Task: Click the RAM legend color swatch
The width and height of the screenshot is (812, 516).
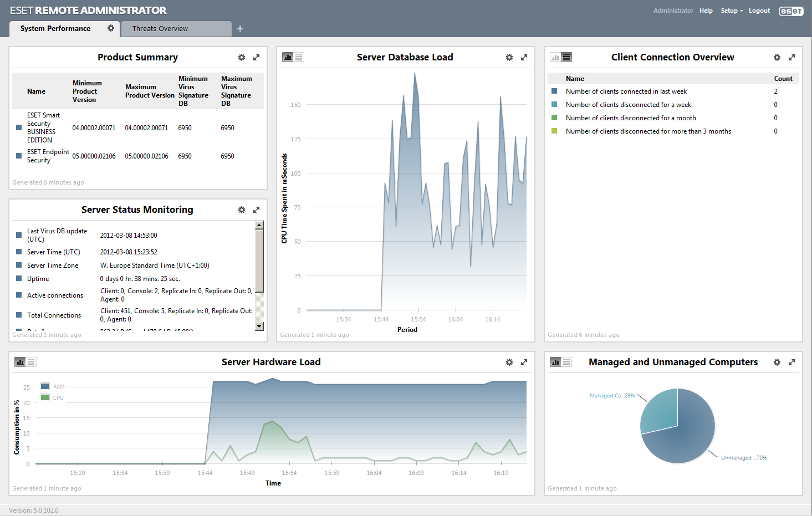Action: [x=44, y=386]
